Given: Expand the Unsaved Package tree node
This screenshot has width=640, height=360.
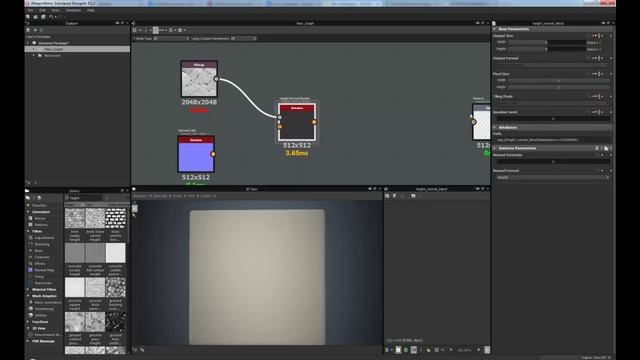Looking at the screenshot, I should pos(29,43).
